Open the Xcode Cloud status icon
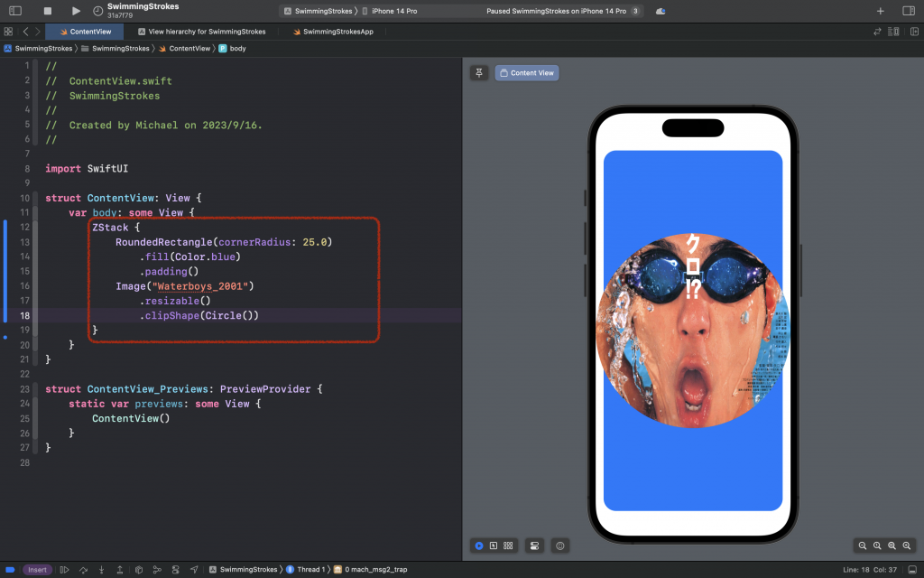 pyautogui.click(x=661, y=11)
